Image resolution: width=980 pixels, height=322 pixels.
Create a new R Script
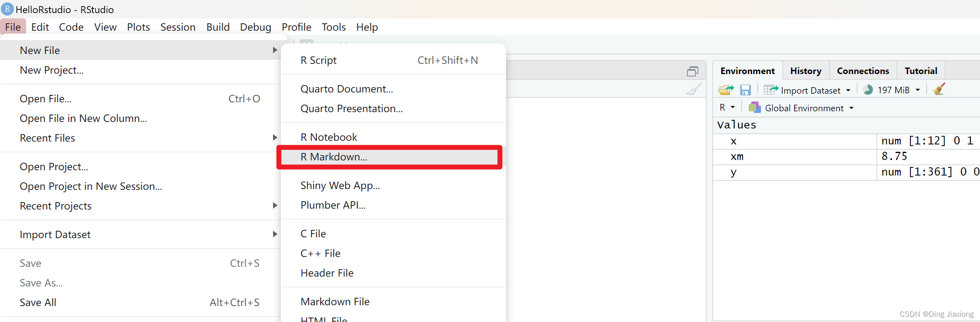point(393,60)
